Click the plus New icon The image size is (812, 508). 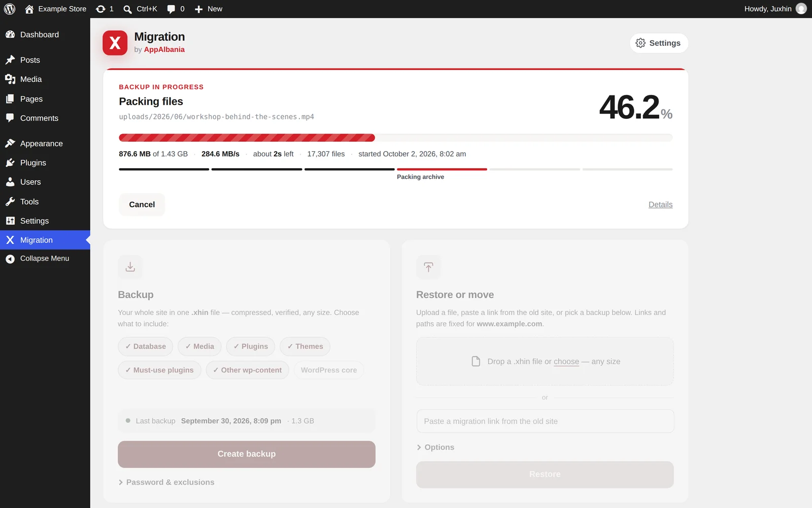199,9
